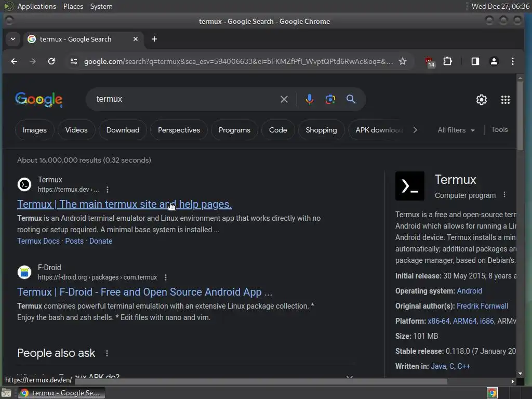
Task: Open Termux F-Droid result link
Action: [144, 292]
